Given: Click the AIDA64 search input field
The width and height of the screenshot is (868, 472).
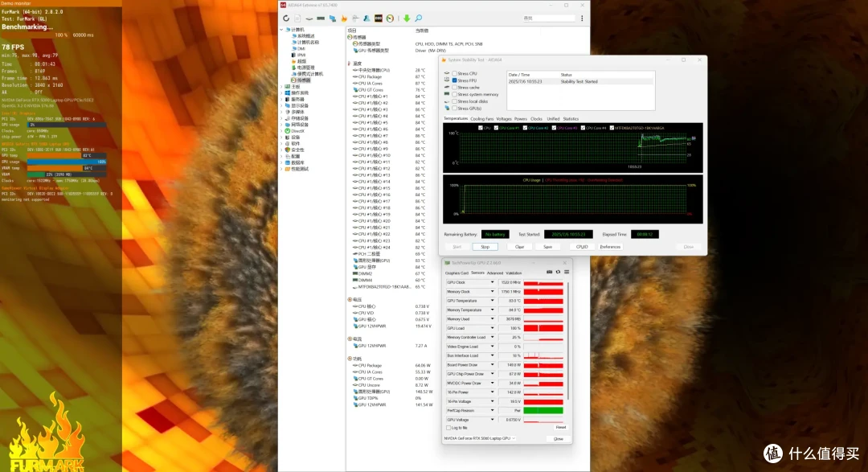Looking at the screenshot, I should (x=548, y=18).
